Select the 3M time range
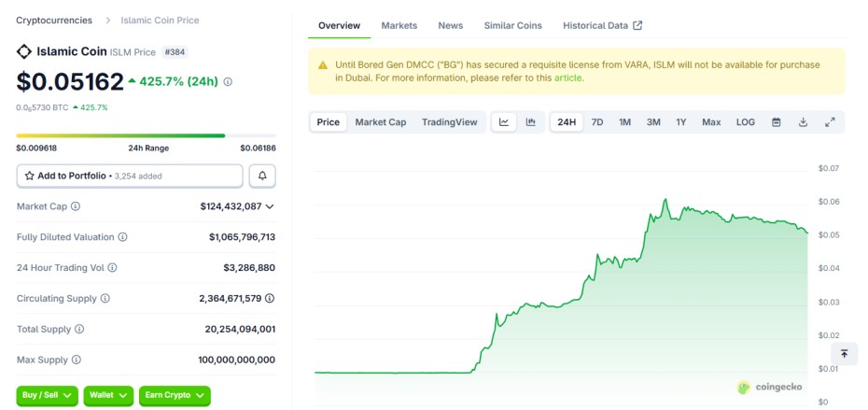 tap(653, 122)
